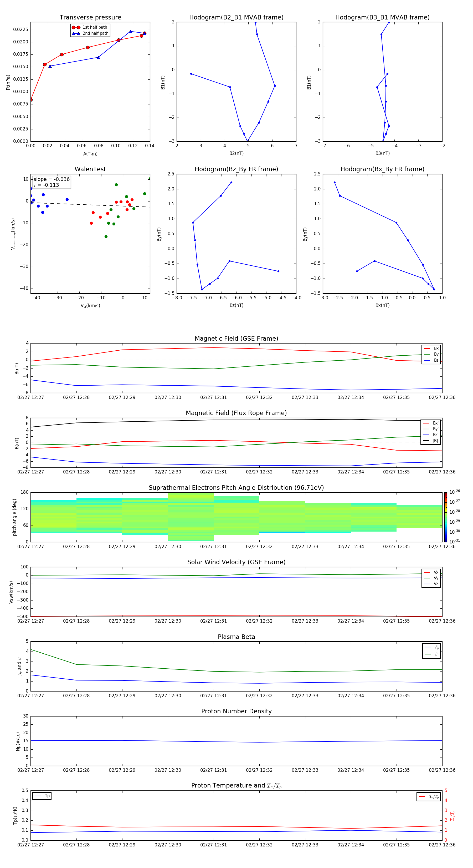Click the 'slope = -0.036' annotation
The image size is (473, 868).
[x=52, y=179]
